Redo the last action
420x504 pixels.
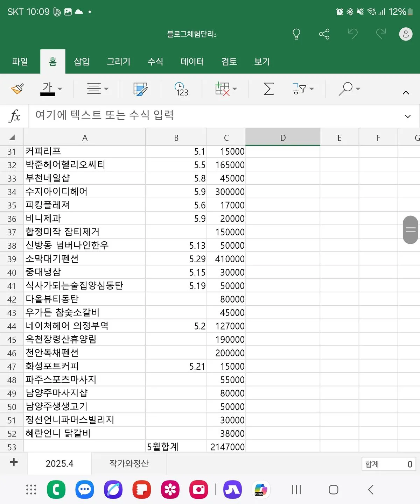(x=380, y=34)
